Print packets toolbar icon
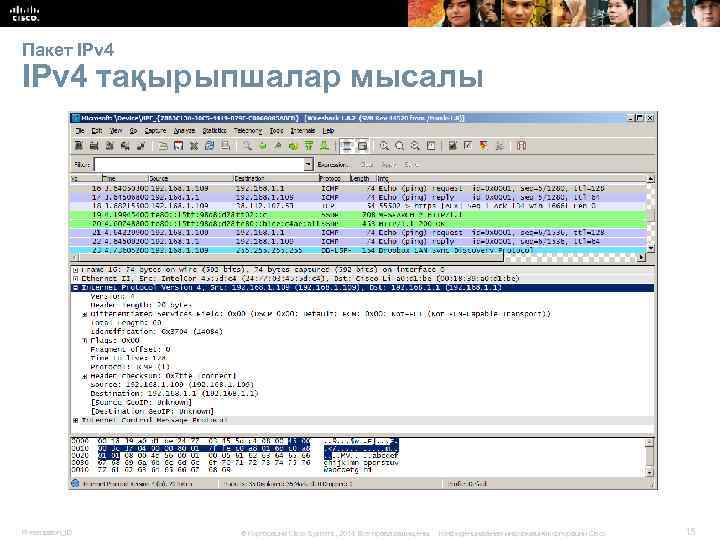This screenshot has height=540, width=720. pyautogui.click(x=225, y=146)
